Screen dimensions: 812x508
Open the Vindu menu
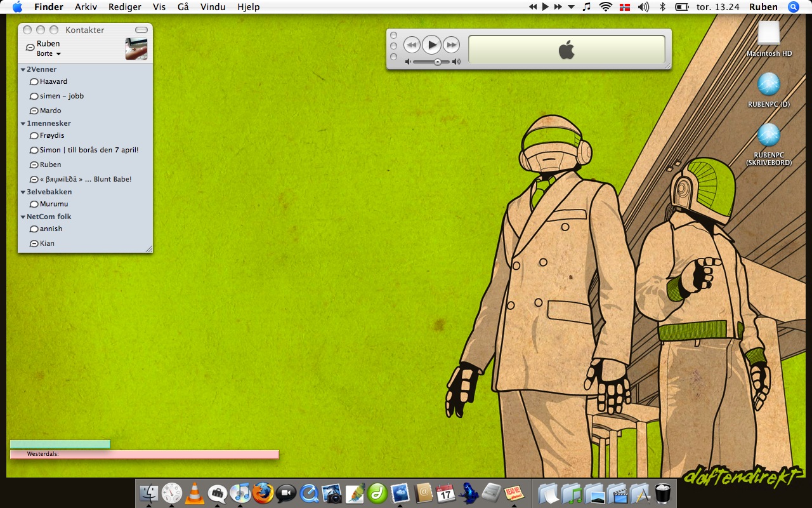(x=213, y=7)
